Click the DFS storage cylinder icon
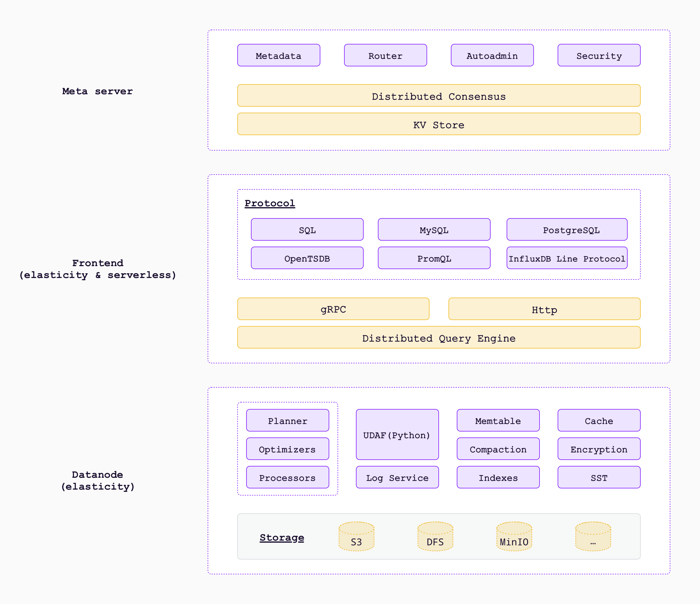 (435, 536)
